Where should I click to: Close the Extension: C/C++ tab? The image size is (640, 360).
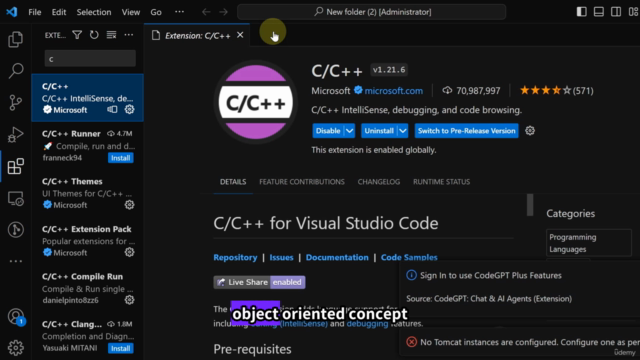pos(240,35)
